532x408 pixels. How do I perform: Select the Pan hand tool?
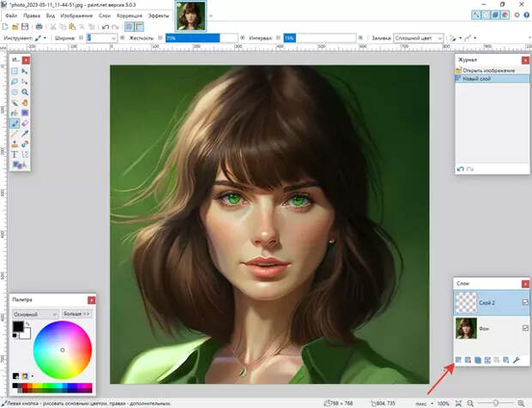tap(24, 103)
